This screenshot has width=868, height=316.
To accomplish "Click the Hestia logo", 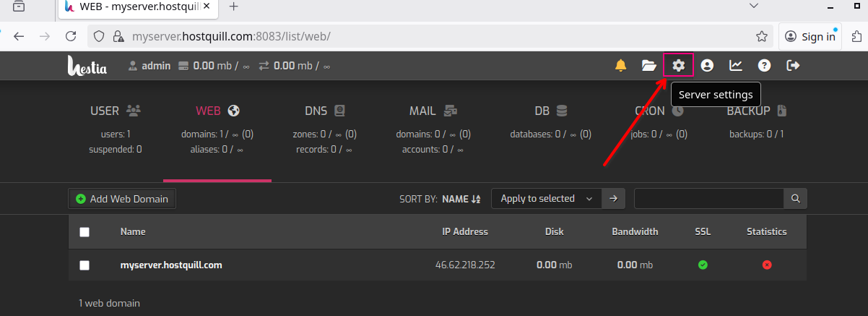I will coord(87,66).
